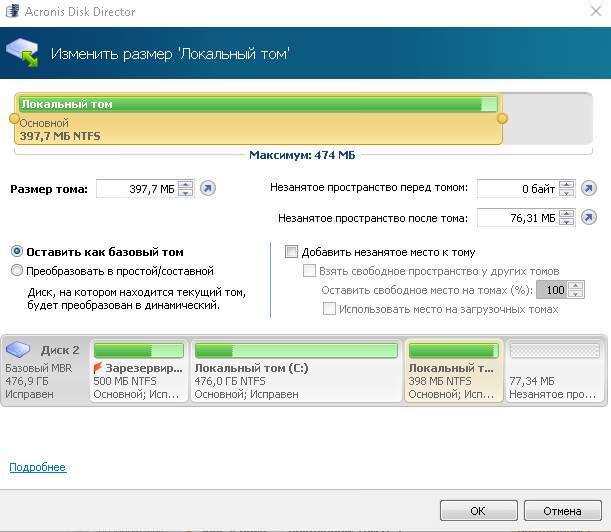
Task: Click the gray unallocated area right of volume bar
Action: tap(547, 119)
